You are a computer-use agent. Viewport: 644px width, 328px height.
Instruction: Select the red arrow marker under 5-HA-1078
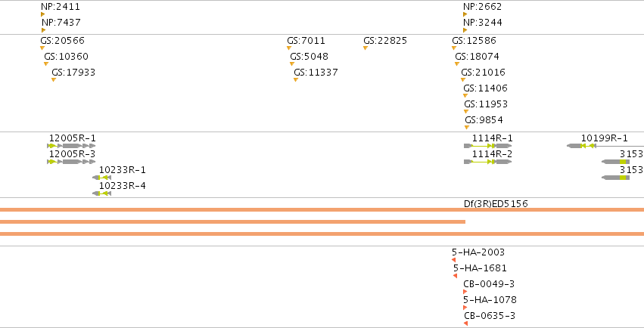coord(465,308)
